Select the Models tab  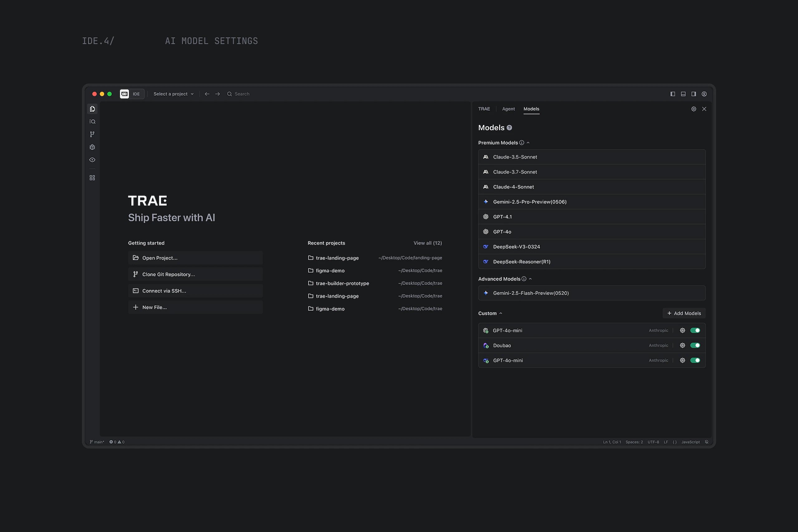[x=531, y=109]
